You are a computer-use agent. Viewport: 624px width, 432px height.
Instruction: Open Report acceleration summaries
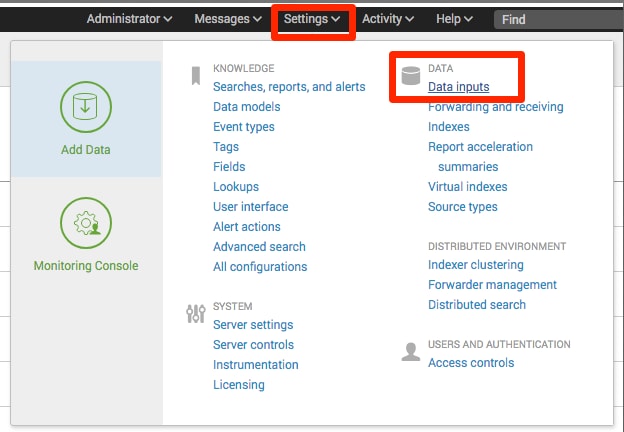480,157
